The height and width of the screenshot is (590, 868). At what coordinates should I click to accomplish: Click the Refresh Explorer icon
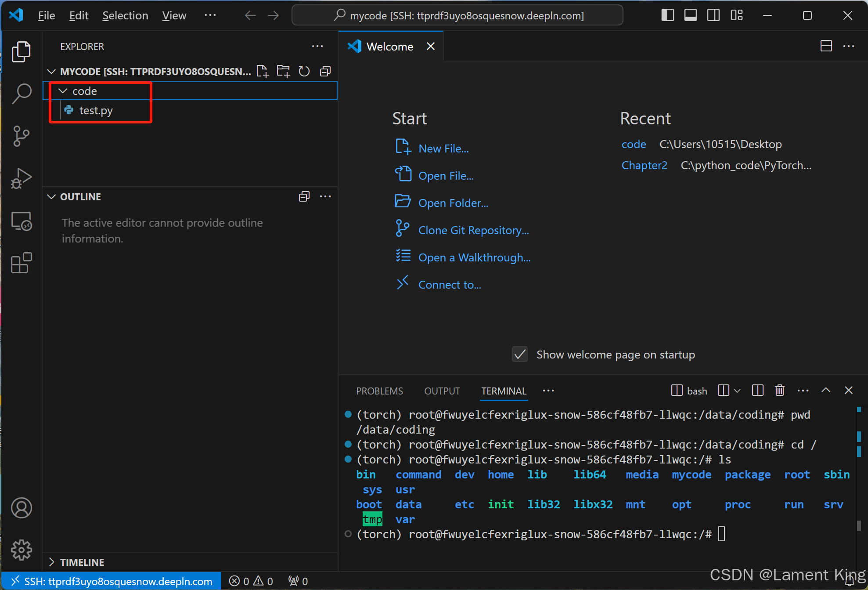pyautogui.click(x=304, y=71)
